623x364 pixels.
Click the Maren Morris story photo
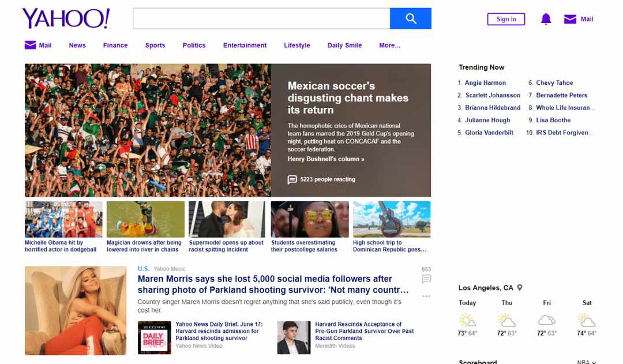tap(76, 311)
